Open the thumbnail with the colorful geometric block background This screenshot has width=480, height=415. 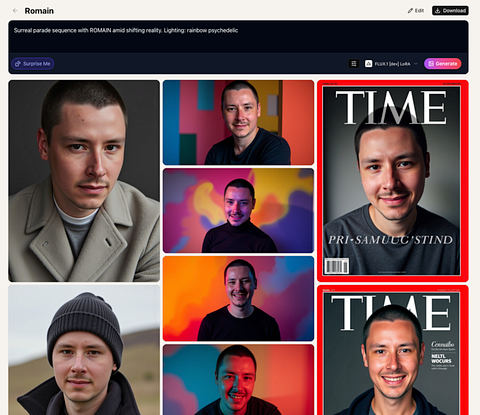238,122
